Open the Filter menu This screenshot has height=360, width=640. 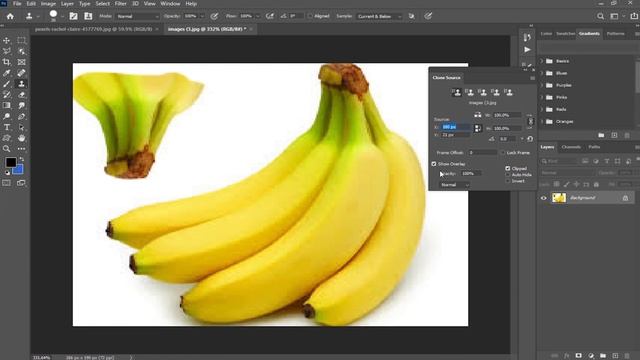(120, 4)
